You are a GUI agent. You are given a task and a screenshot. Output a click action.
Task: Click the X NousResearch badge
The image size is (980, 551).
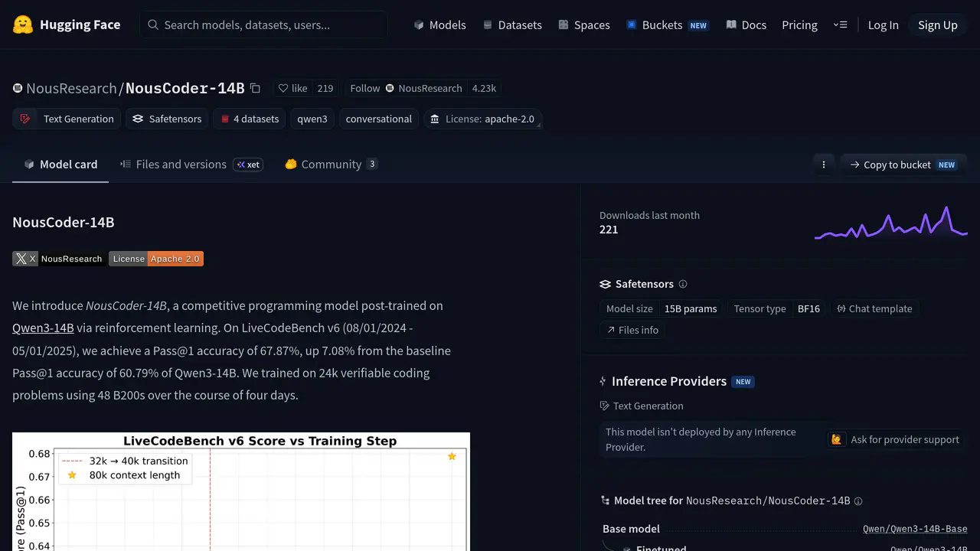pos(58,259)
